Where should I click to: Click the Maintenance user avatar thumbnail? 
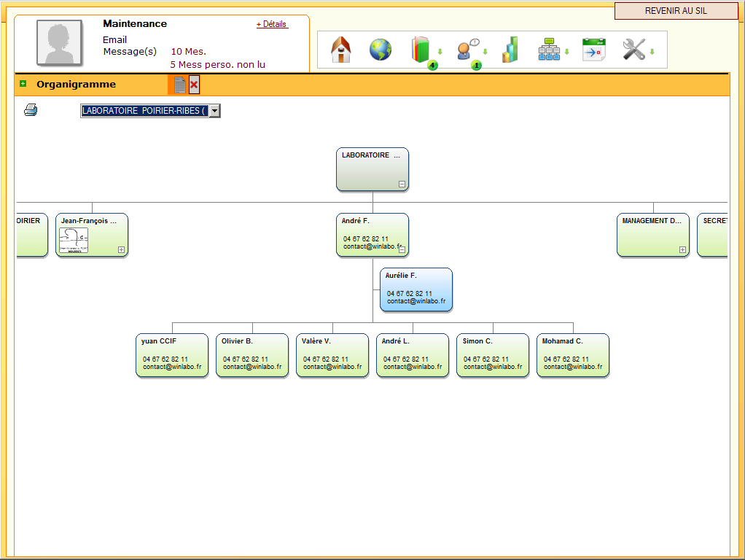(x=60, y=44)
